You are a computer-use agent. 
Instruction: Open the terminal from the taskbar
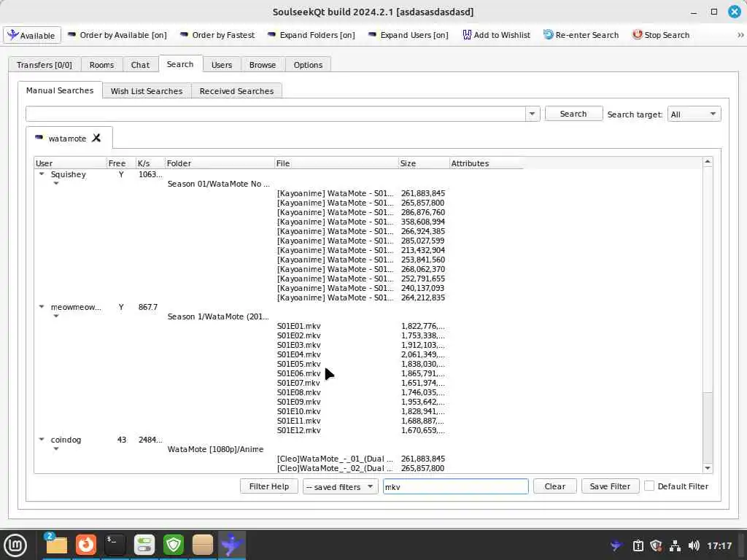pyautogui.click(x=115, y=545)
